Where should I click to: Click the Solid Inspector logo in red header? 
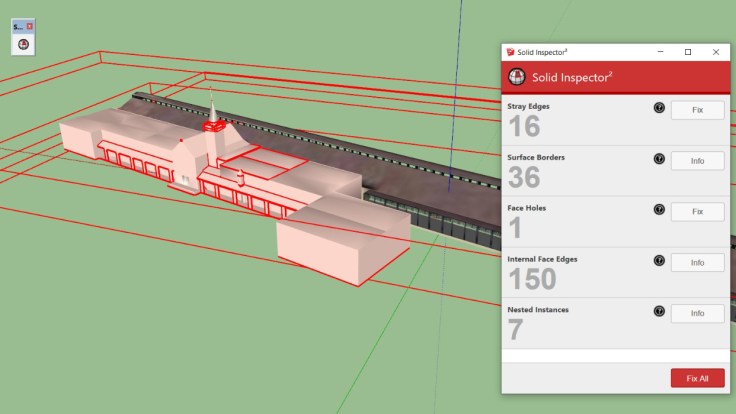517,77
